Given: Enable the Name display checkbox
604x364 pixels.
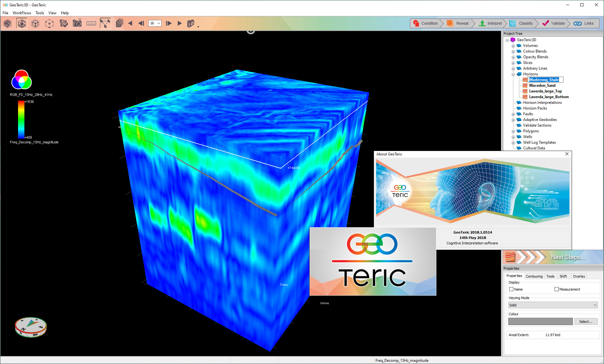Looking at the screenshot, I should click(x=511, y=289).
